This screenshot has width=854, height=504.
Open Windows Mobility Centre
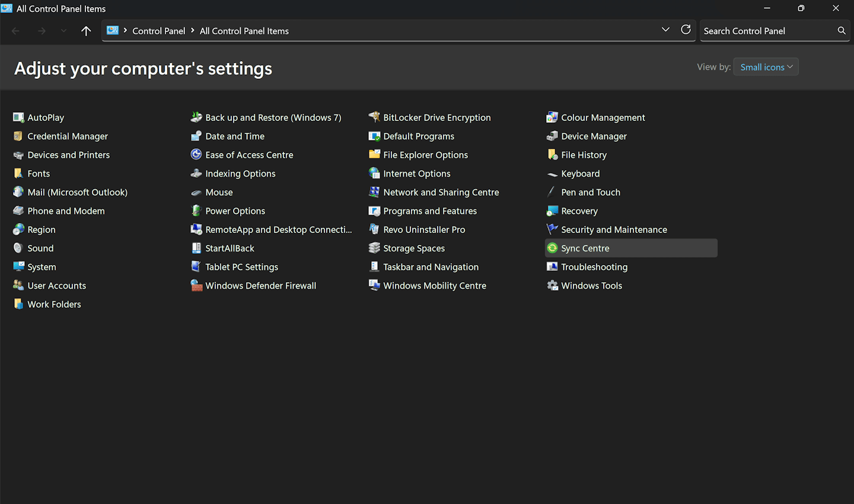435,285
